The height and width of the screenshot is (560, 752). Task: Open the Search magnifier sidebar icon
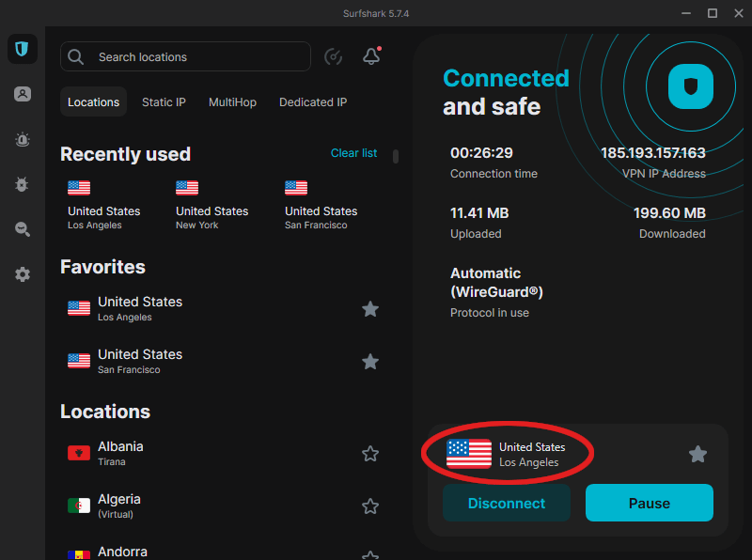tap(22, 229)
